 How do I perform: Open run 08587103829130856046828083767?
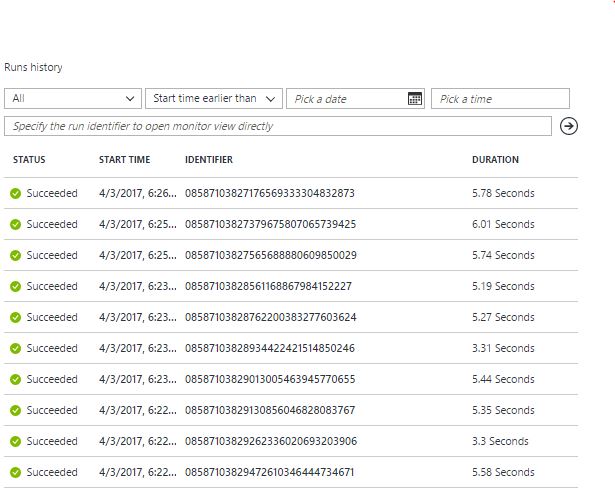tap(270, 410)
